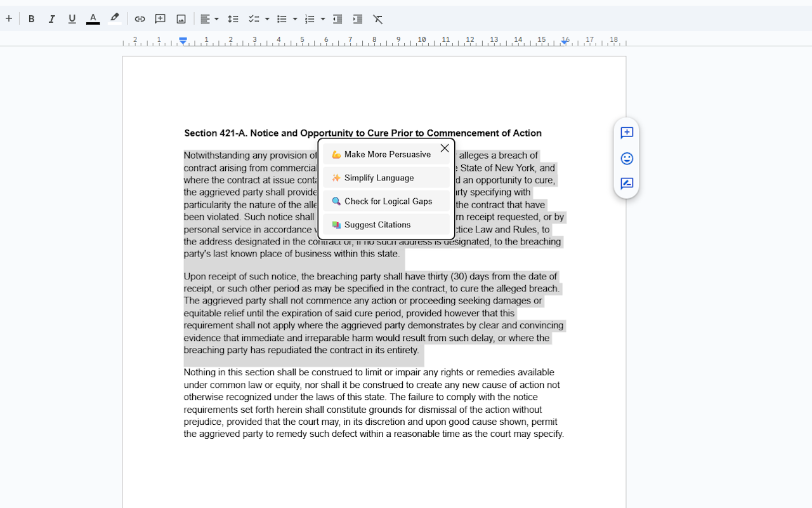812x508 pixels.
Task: Enter suggesting mode via the pencil comment icon
Action: tap(627, 184)
